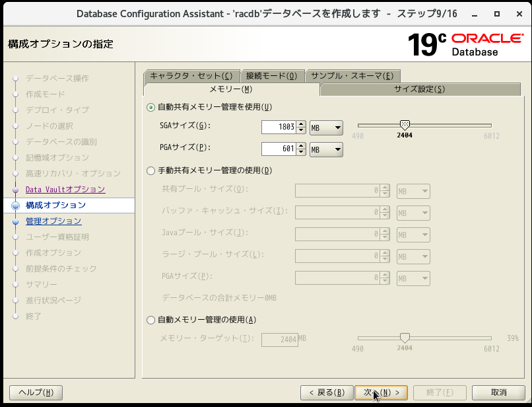Viewport: 532px width, 407px height.
Task: Click the current 構成オプション step bullet
Action: coord(15,205)
